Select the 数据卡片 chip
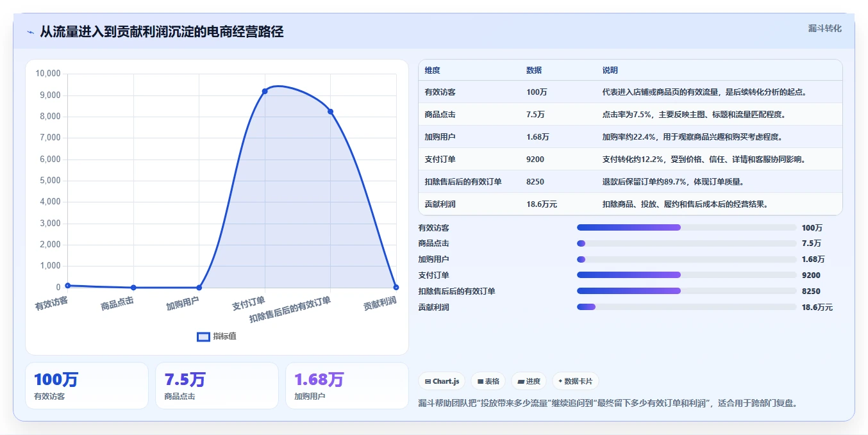The image size is (868, 435). tap(575, 381)
